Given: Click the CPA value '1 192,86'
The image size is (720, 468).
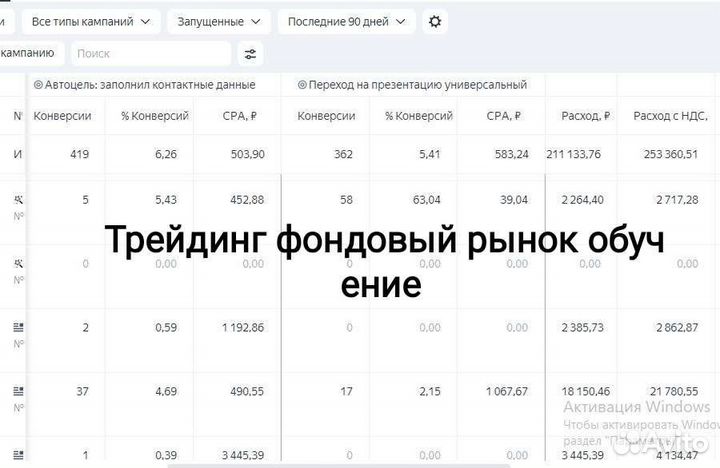Looking at the screenshot, I should 243,327.
